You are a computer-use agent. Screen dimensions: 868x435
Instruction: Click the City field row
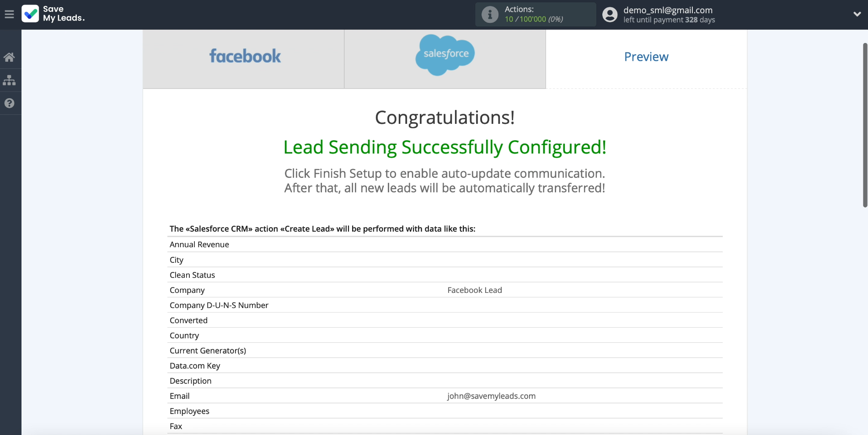click(x=445, y=260)
